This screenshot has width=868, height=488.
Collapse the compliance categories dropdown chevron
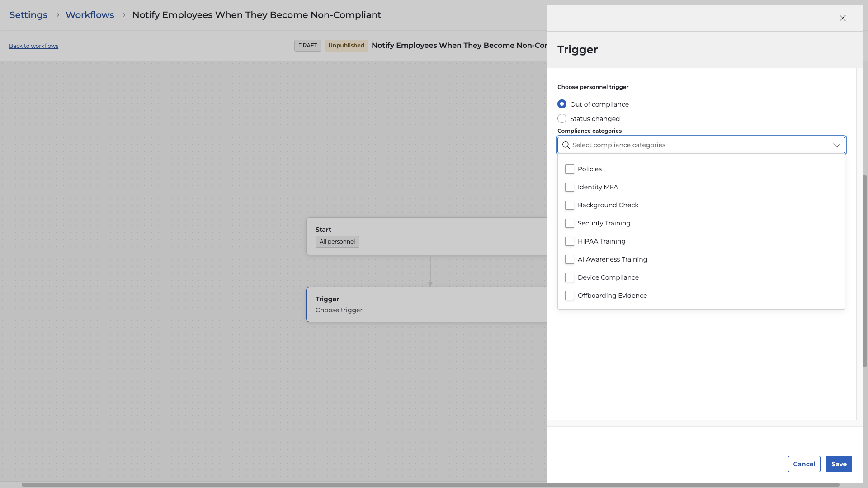[x=836, y=145]
